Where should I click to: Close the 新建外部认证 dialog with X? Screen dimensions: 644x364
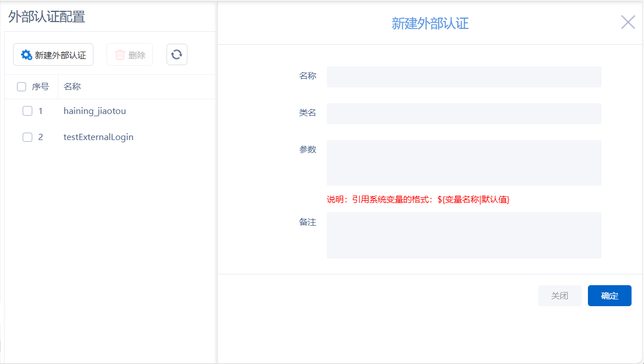click(x=628, y=23)
